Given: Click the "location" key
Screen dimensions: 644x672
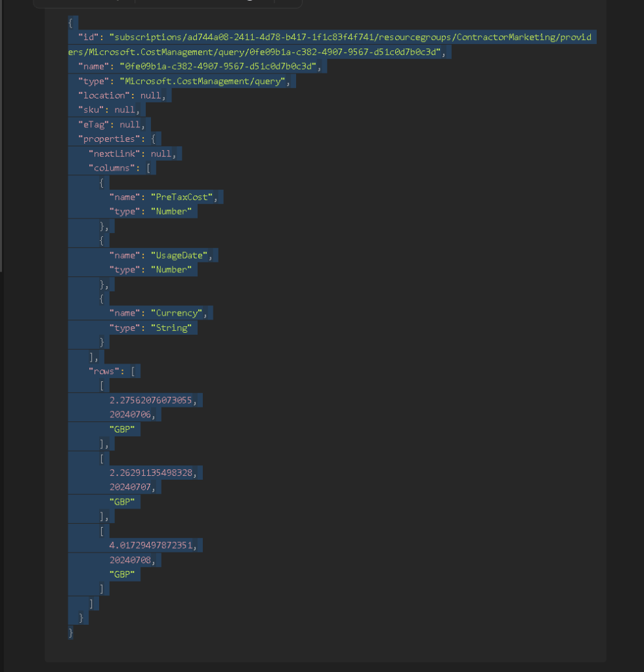Looking at the screenshot, I should pyautogui.click(x=104, y=95).
